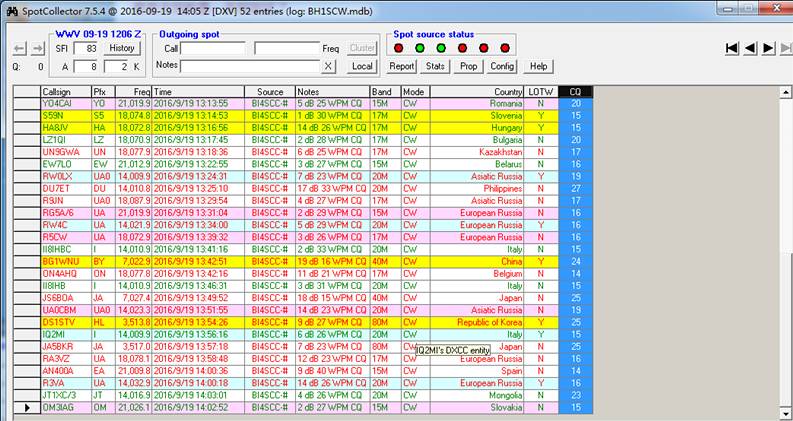This screenshot has height=421, width=793.
Task: Click the first red spot source status LED
Action: pos(399,48)
